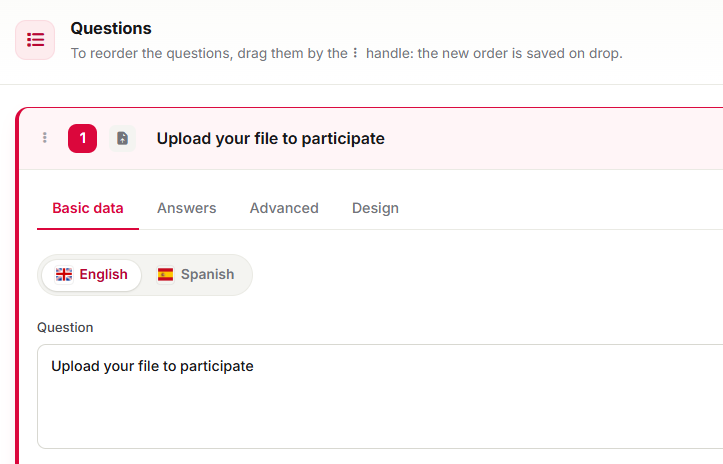Click the drag handle on question 1
The height and width of the screenshot is (464, 723).
[45, 138]
